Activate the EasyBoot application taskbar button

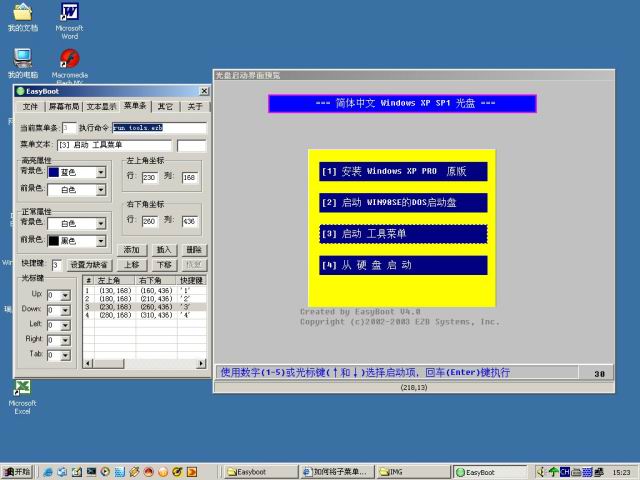click(490, 472)
